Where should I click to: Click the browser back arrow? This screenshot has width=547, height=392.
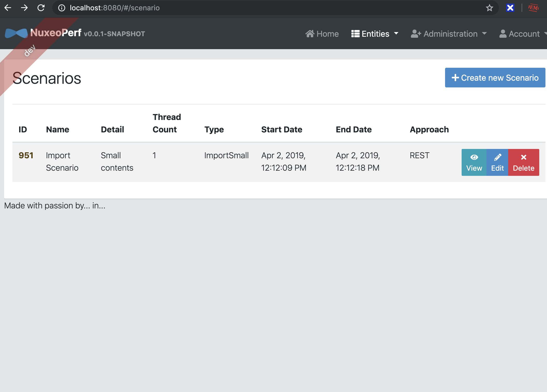coord(8,8)
